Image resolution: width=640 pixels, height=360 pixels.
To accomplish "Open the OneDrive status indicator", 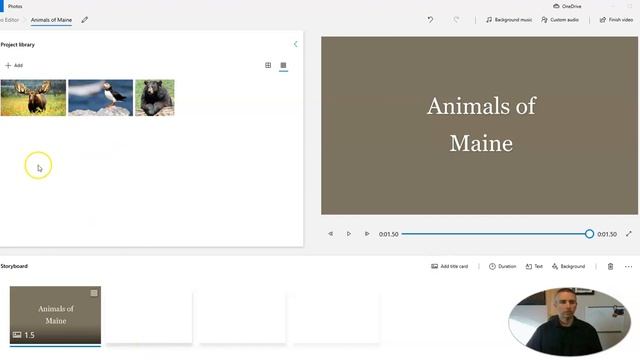I will 567,6.
